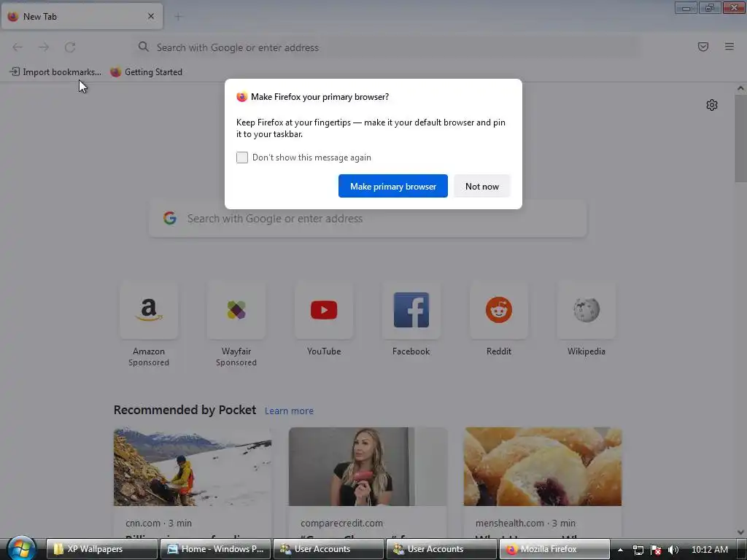Close the New Tab tab
Screen dimensions: 747x560
click(x=151, y=16)
